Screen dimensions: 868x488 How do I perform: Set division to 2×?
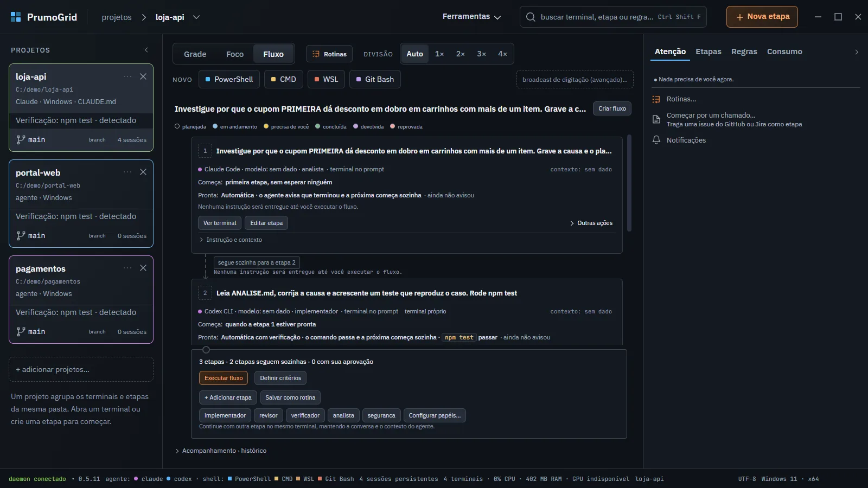tap(460, 54)
